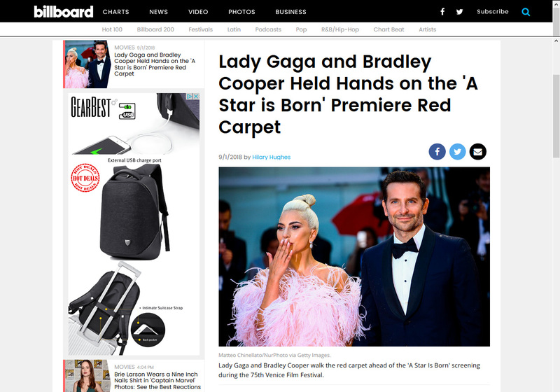Share the article via the Twitter circle
560x392 pixels.
click(458, 152)
